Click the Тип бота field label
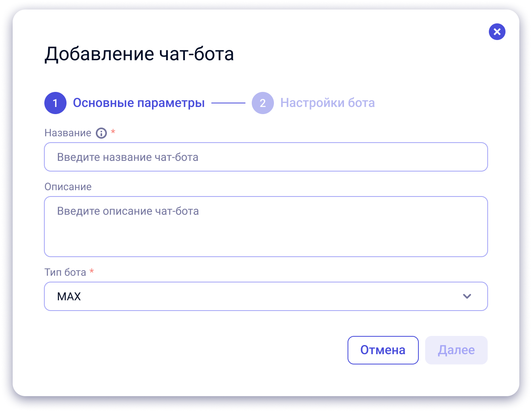 click(65, 272)
